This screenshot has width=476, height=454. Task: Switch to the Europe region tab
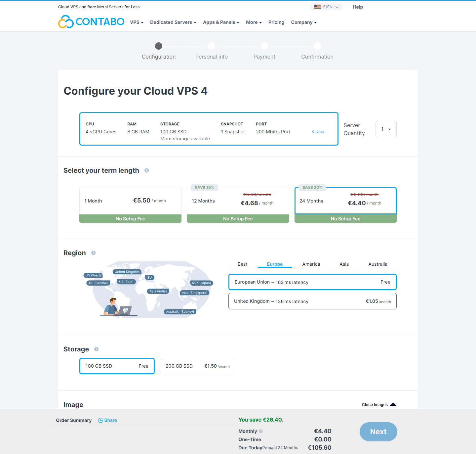click(275, 264)
